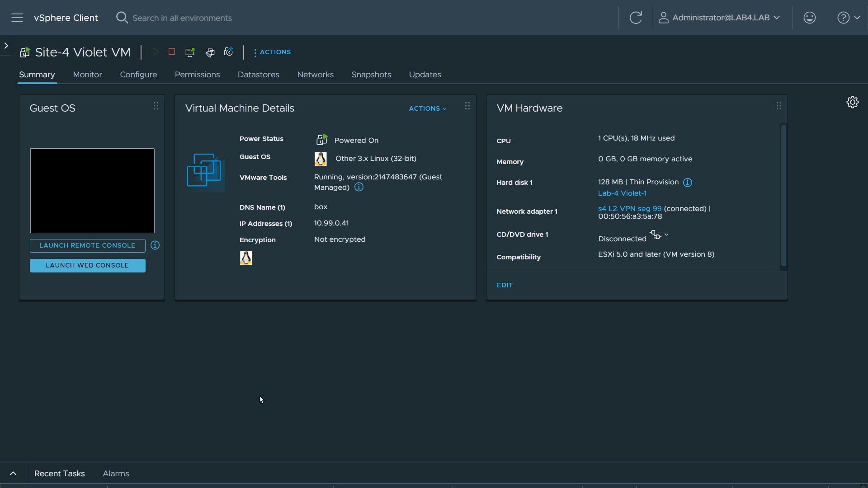Expand the Recent Tasks bottom panel

tap(13, 474)
